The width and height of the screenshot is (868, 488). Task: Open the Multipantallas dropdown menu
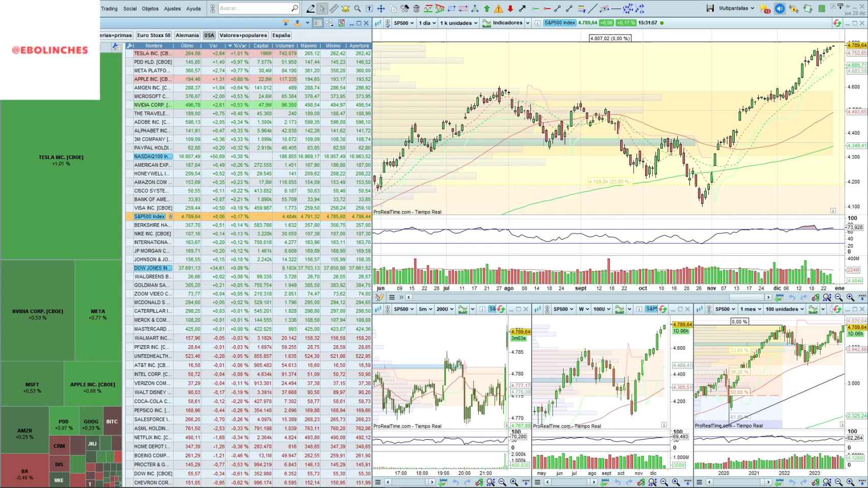click(734, 8)
